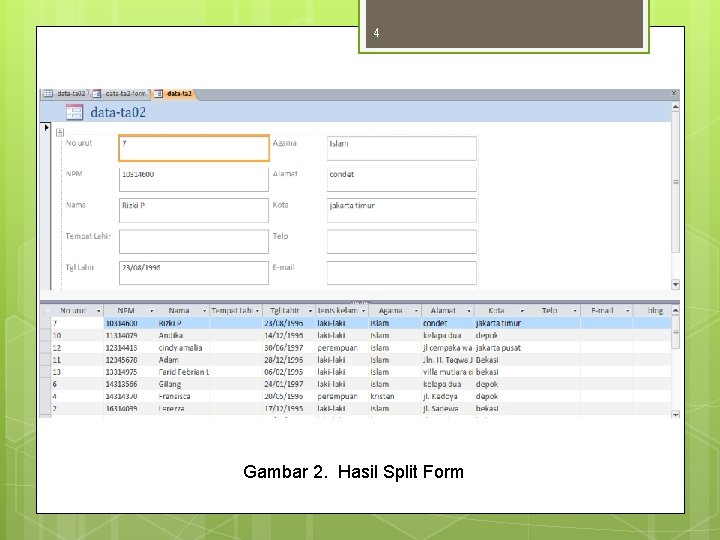The height and width of the screenshot is (540, 720).
Task: Click the Tgl Lahir date field
Action: pyautogui.click(x=194, y=273)
